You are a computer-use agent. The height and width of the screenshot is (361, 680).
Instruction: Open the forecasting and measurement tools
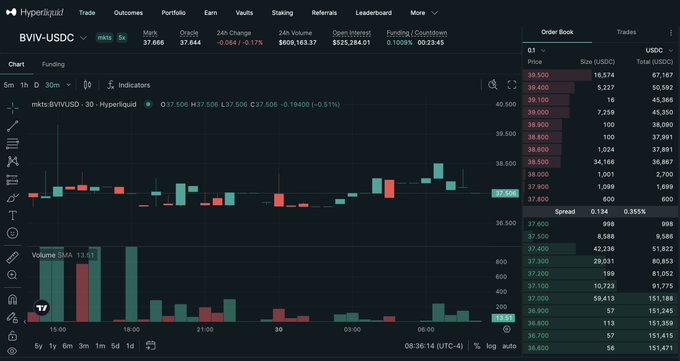pos(13,180)
